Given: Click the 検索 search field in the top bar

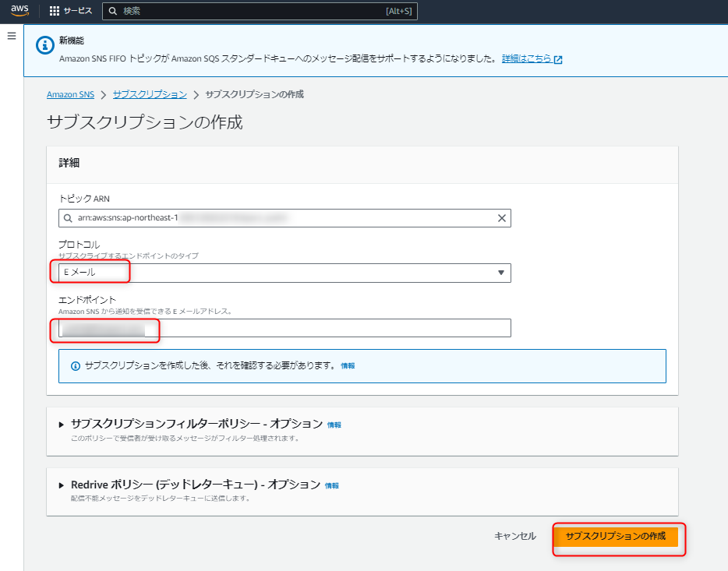Looking at the screenshot, I should click(x=260, y=11).
